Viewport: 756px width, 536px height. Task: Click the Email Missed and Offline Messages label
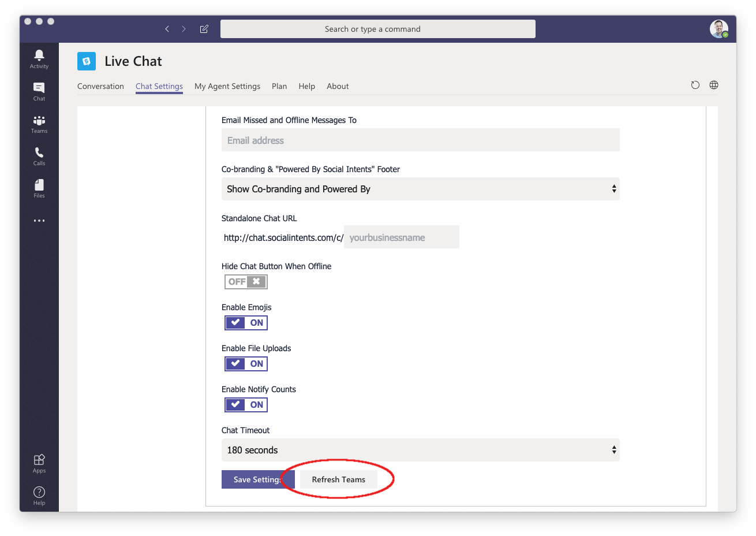[289, 120]
